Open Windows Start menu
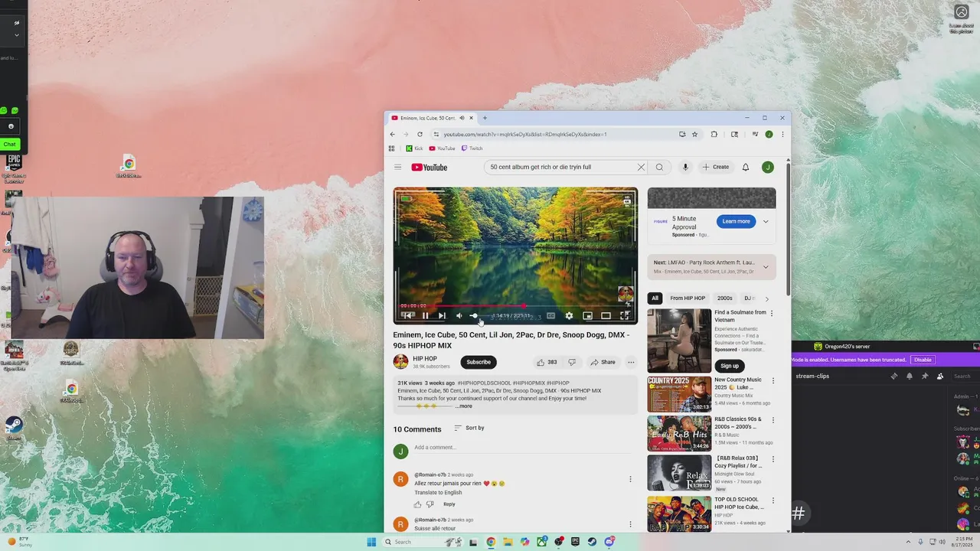The image size is (980, 551). [371, 542]
